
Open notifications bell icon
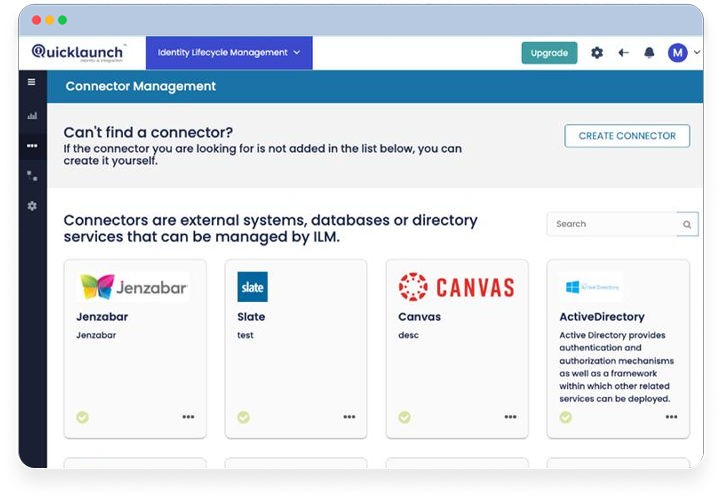[x=649, y=53]
